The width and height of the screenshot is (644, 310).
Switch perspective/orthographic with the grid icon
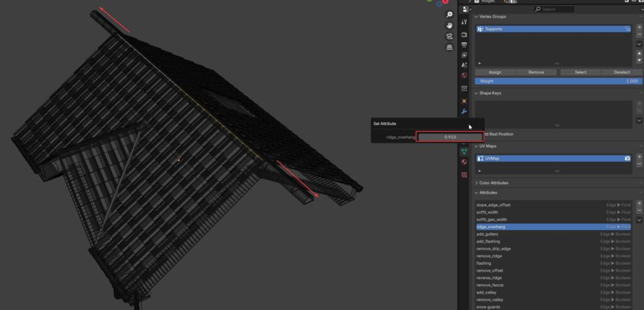point(449,47)
